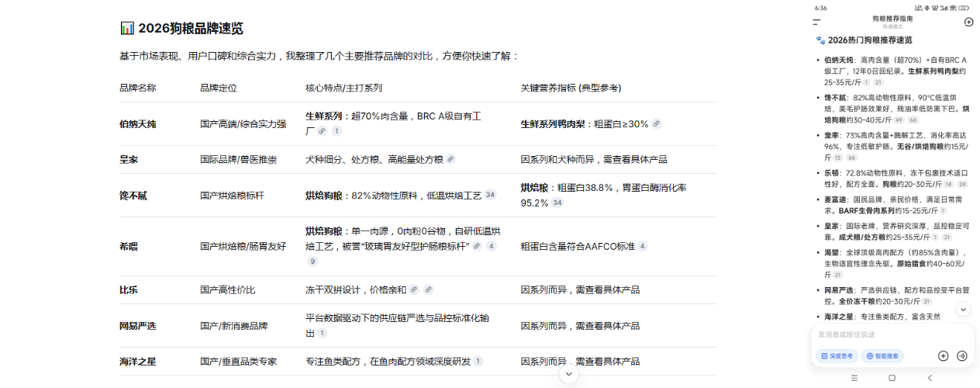Tap the 深度思考 toggle chip
The height and width of the screenshot is (388, 980).
coord(837,355)
